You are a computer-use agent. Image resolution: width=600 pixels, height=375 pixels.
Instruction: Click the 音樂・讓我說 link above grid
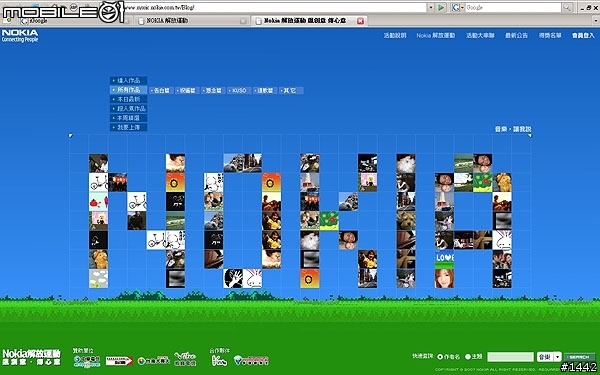coord(513,129)
